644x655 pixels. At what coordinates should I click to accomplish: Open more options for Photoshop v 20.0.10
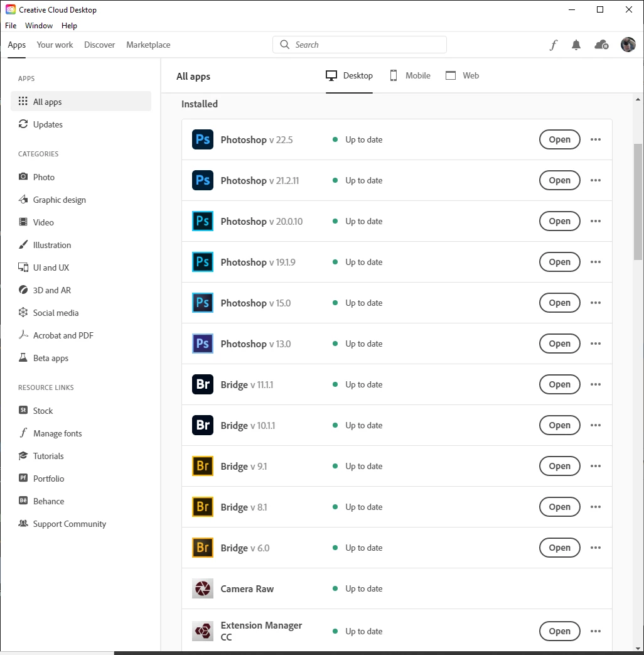596,221
